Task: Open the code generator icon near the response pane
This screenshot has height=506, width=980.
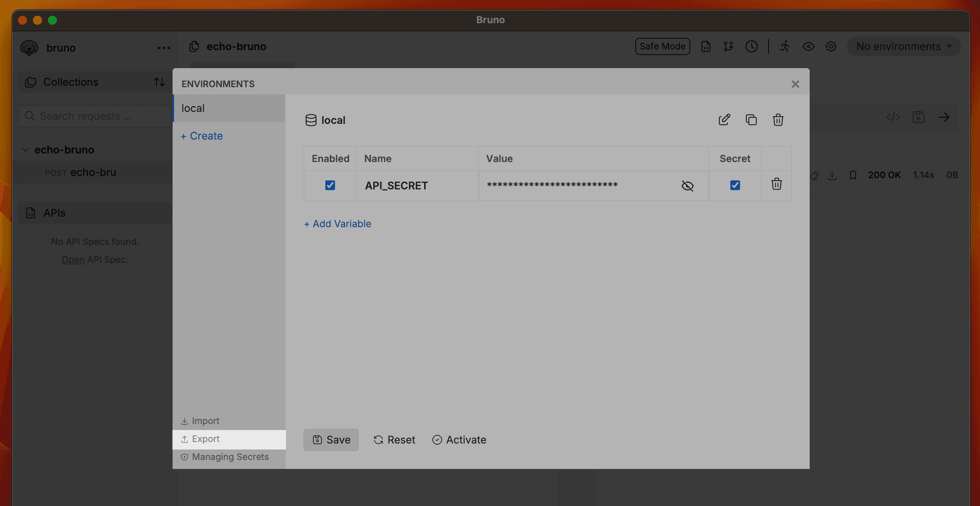Action: coord(893,117)
